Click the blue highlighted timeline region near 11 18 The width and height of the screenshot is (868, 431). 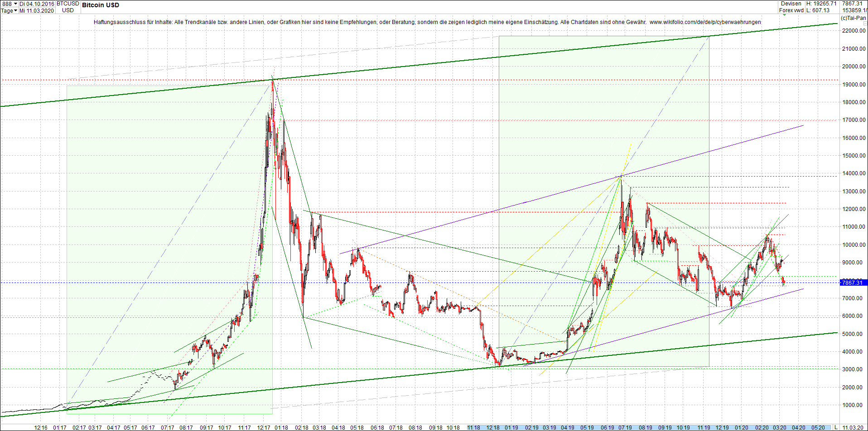(x=474, y=427)
